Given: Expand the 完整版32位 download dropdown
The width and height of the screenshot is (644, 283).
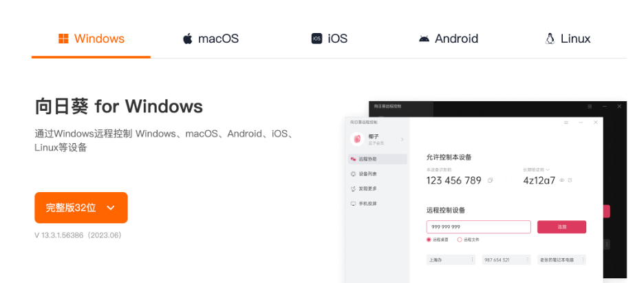Looking at the screenshot, I should point(81,208).
